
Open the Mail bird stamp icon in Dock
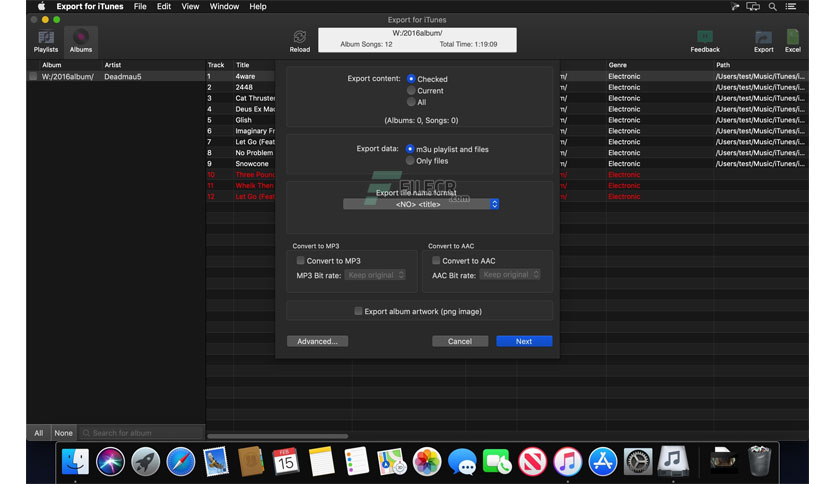tap(216, 461)
